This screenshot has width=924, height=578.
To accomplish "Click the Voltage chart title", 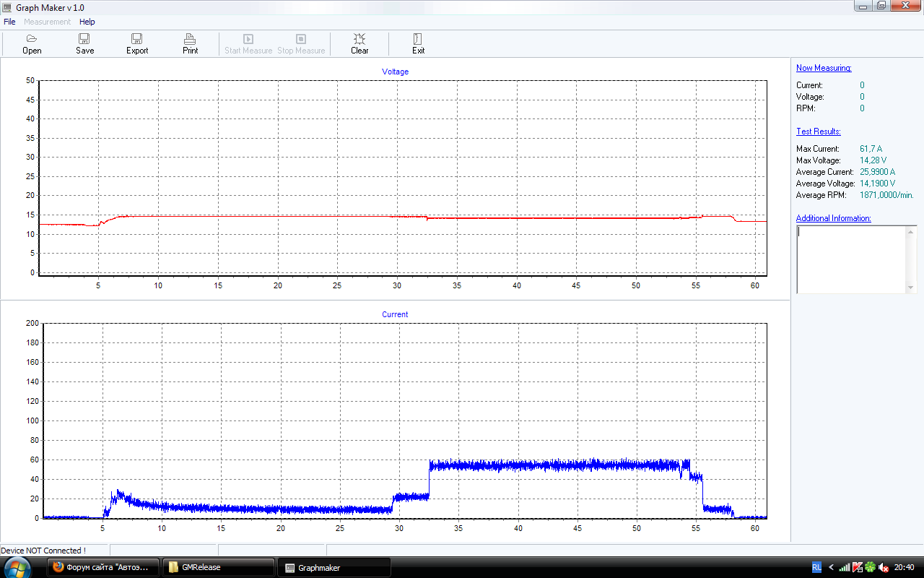I will [395, 72].
